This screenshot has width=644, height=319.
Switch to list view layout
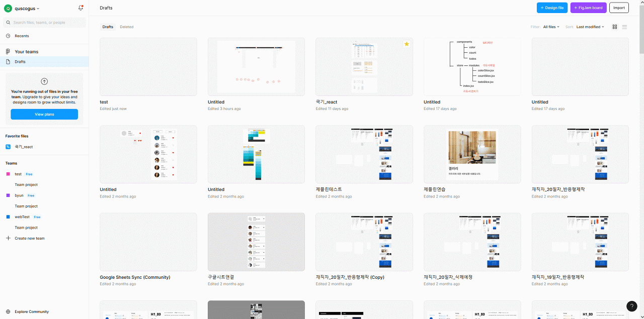(x=625, y=27)
